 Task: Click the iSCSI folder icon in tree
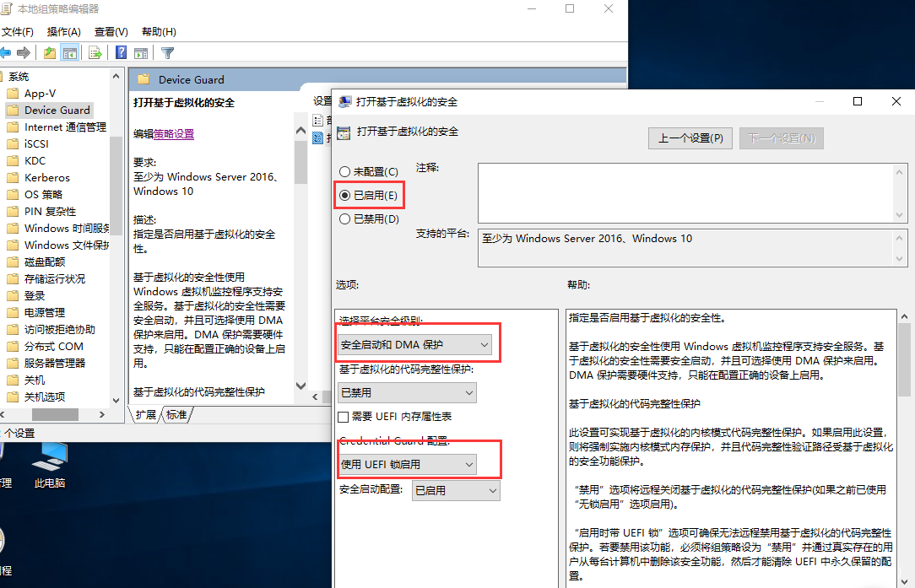point(13,143)
